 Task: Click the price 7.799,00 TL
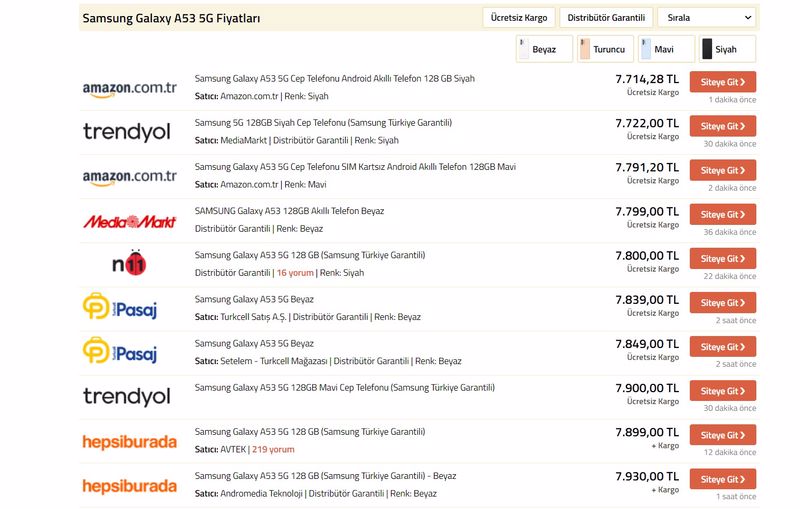(647, 212)
